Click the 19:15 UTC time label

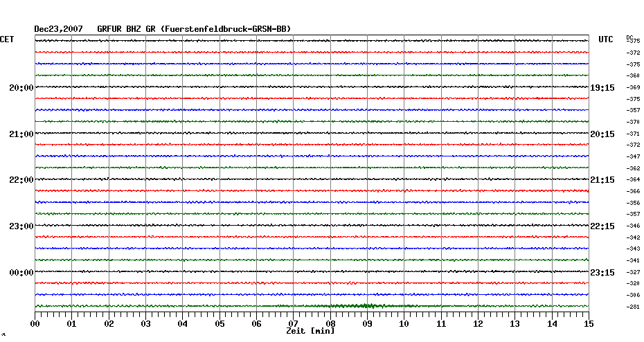602,88
